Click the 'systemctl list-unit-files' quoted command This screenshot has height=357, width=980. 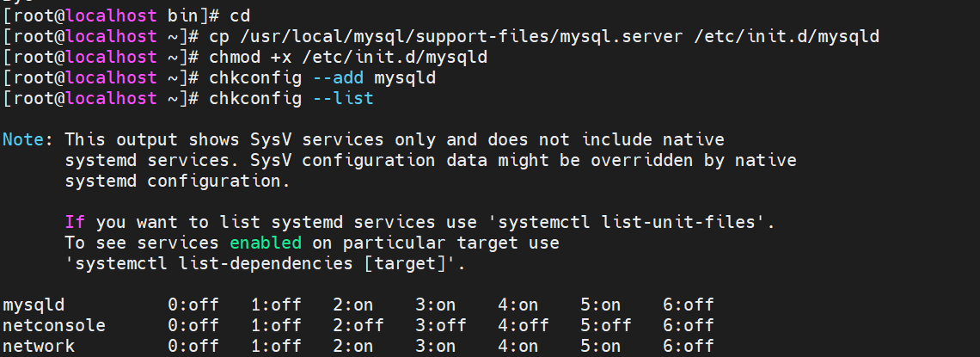pyautogui.click(x=629, y=222)
